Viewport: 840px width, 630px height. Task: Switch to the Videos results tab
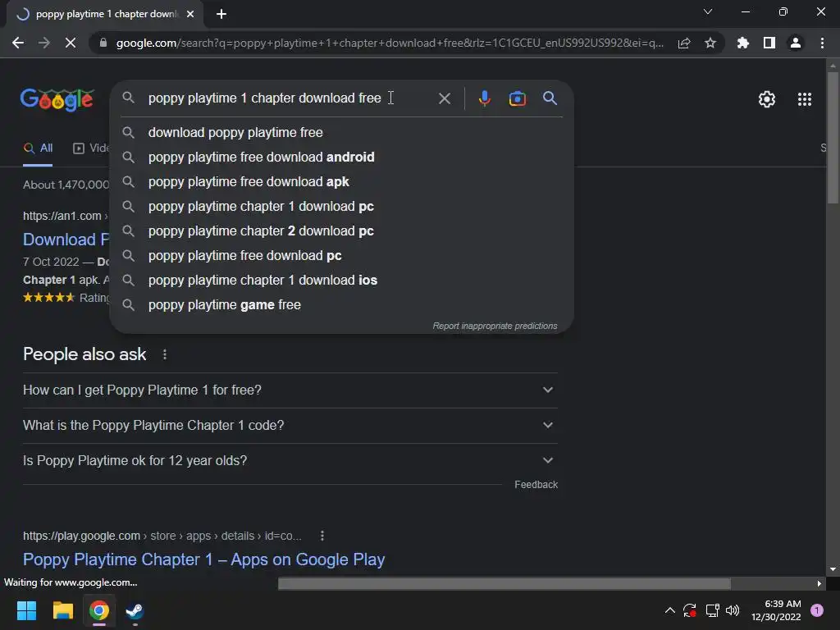pyautogui.click(x=91, y=148)
